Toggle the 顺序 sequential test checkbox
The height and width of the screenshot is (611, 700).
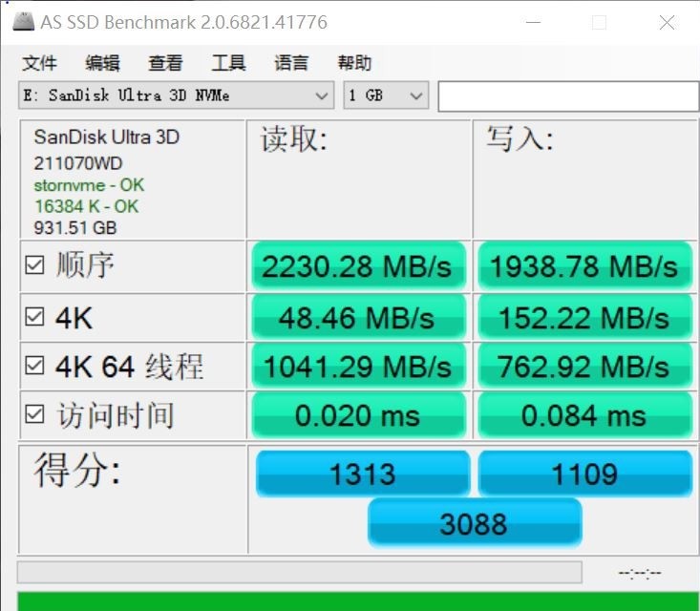[x=34, y=265]
